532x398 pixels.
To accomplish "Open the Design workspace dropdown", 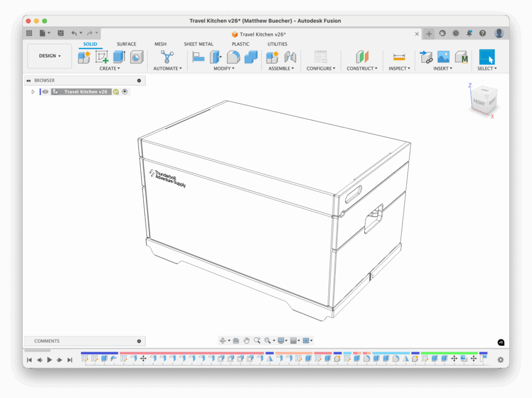I will [50, 56].
